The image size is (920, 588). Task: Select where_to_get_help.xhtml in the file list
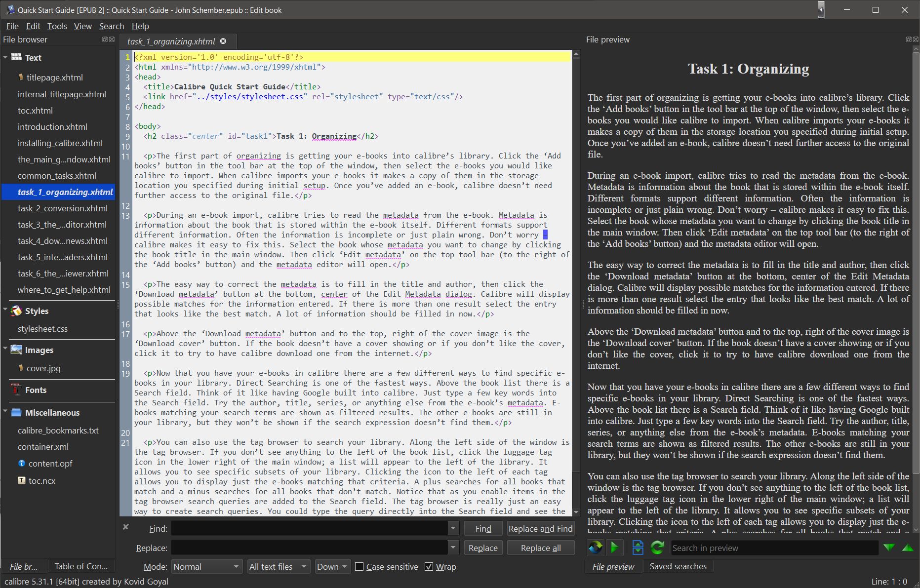(x=64, y=289)
